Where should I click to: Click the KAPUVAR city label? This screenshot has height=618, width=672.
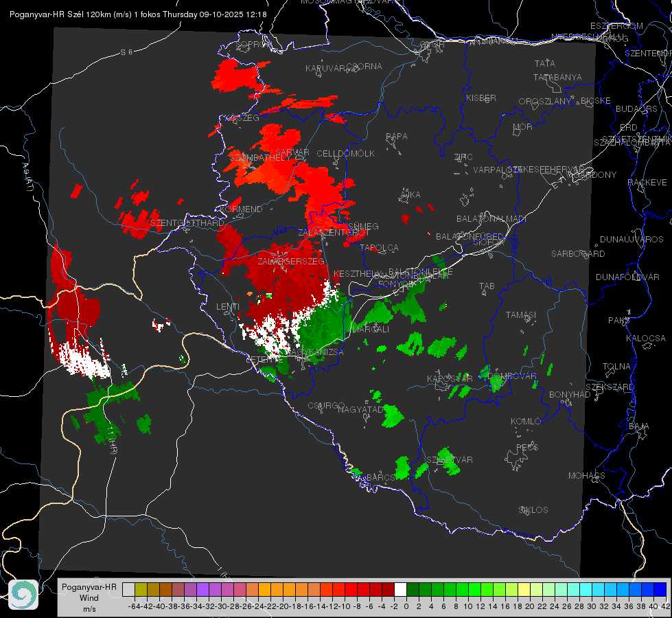click(325, 68)
